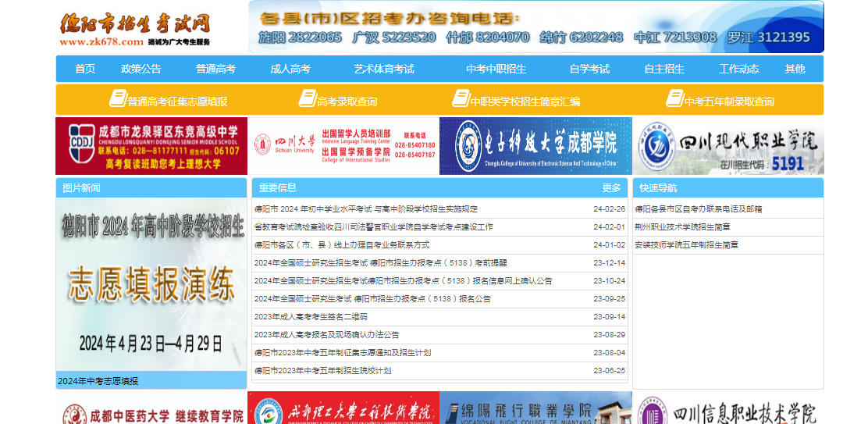Click the book icon beside 中职类学校招生简章汇编

pyautogui.click(x=461, y=98)
